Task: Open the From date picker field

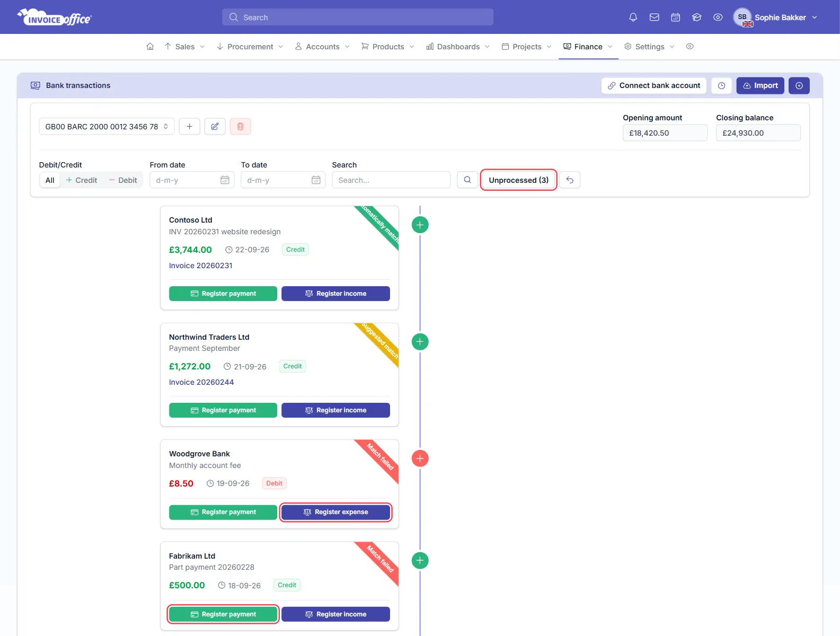Action: point(192,180)
